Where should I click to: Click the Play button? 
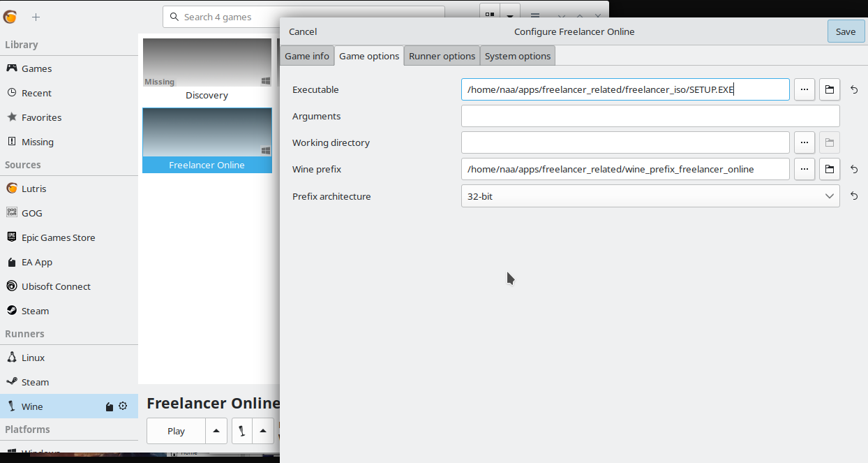(x=177, y=431)
